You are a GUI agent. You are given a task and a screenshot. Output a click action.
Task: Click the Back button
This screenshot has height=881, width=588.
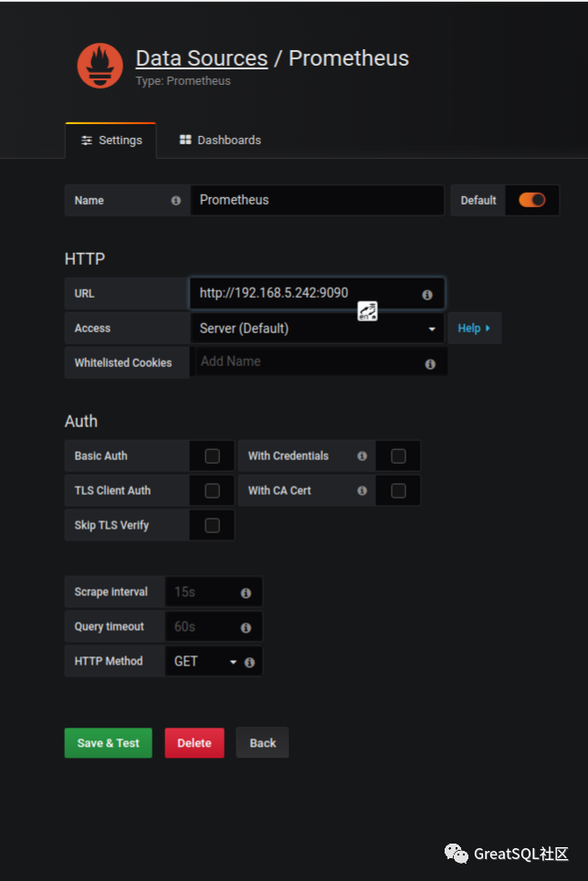[x=263, y=743]
